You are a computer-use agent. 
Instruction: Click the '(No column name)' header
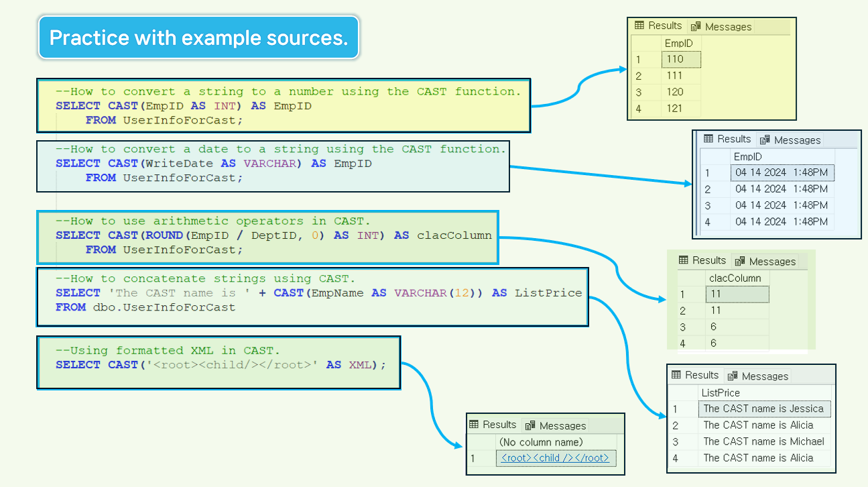[556, 442]
